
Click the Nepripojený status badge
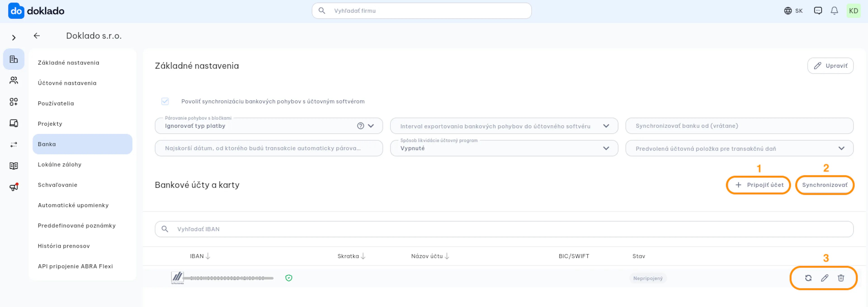tap(648, 278)
